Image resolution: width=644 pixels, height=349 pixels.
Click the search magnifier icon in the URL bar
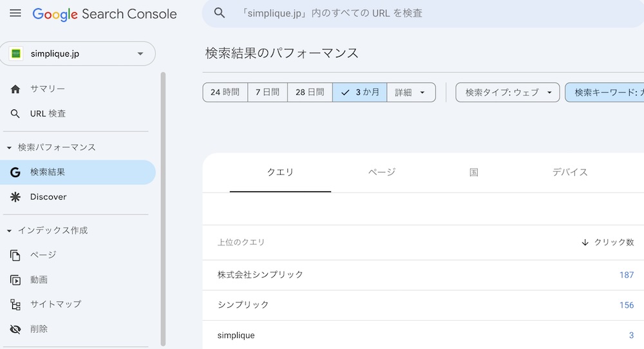(220, 13)
